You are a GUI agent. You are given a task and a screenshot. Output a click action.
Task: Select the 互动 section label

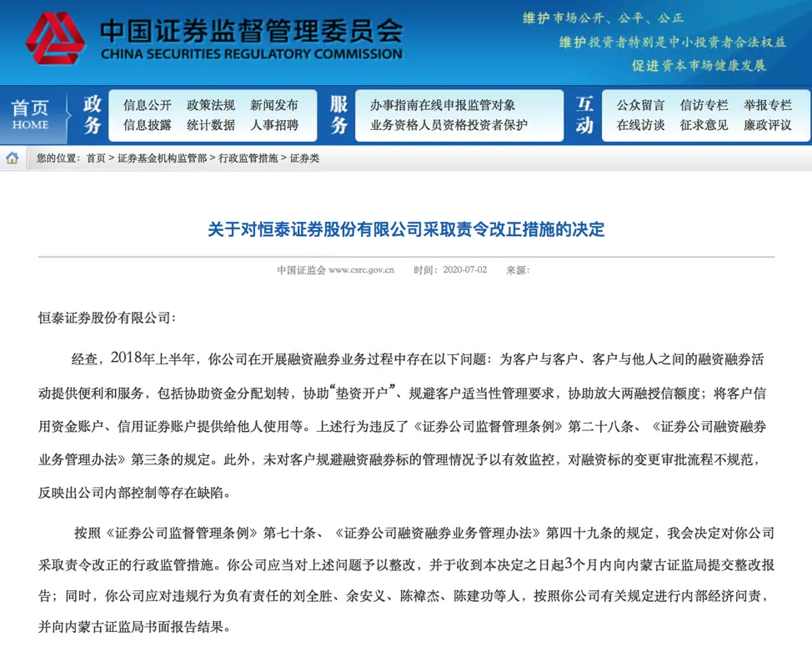pos(584,114)
